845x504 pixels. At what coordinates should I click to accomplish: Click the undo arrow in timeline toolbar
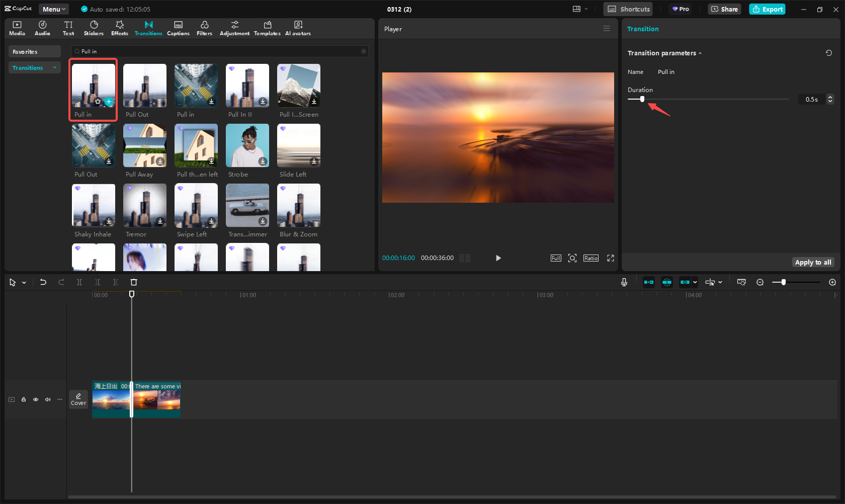[x=43, y=282]
